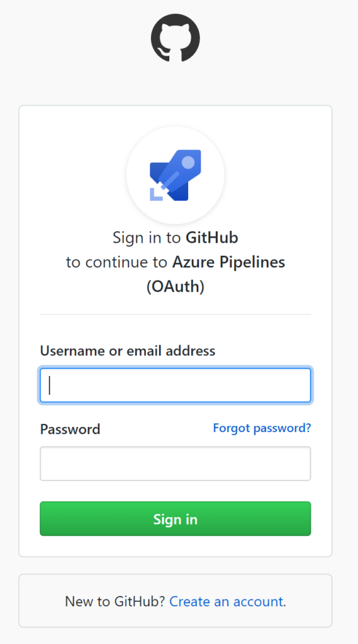Reset a lost password via Forgot password?
Screen dimensions: 358x644
tap(262, 428)
